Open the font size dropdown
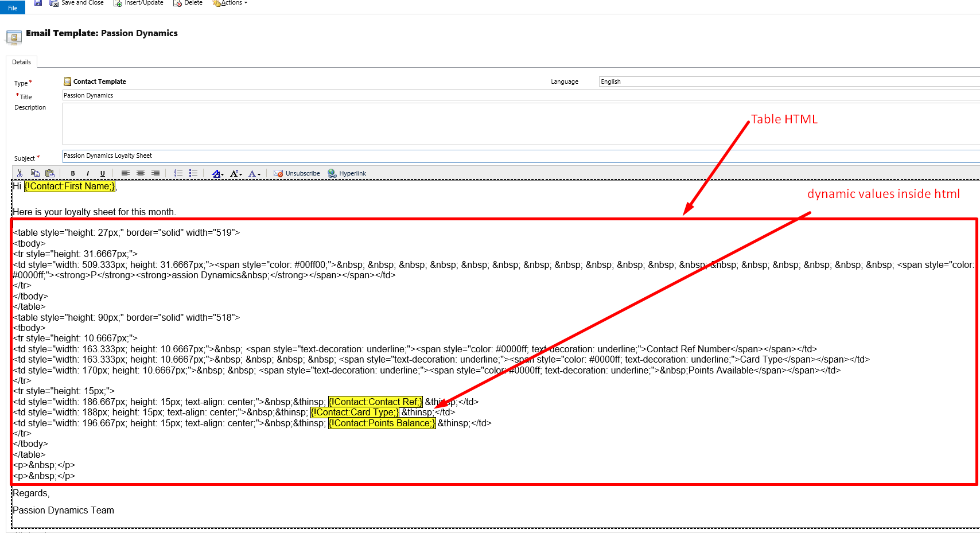Screen dimensions: 980x537 (236, 173)
